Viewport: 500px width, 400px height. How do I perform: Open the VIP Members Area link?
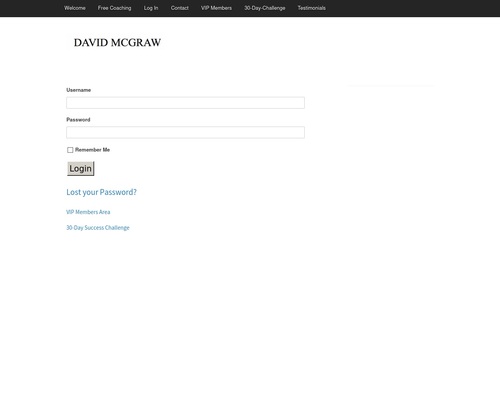click(x=88, y=212)
